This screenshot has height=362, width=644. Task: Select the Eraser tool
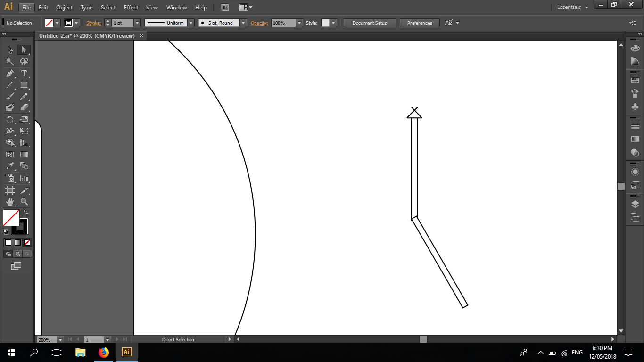click(24, 108)
